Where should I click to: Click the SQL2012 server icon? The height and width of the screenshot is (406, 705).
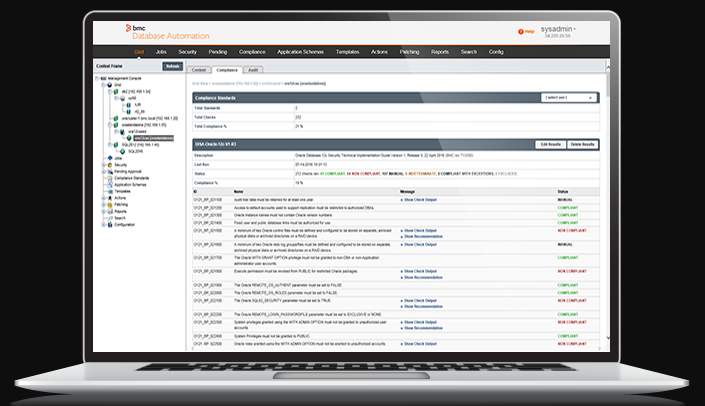116,145
